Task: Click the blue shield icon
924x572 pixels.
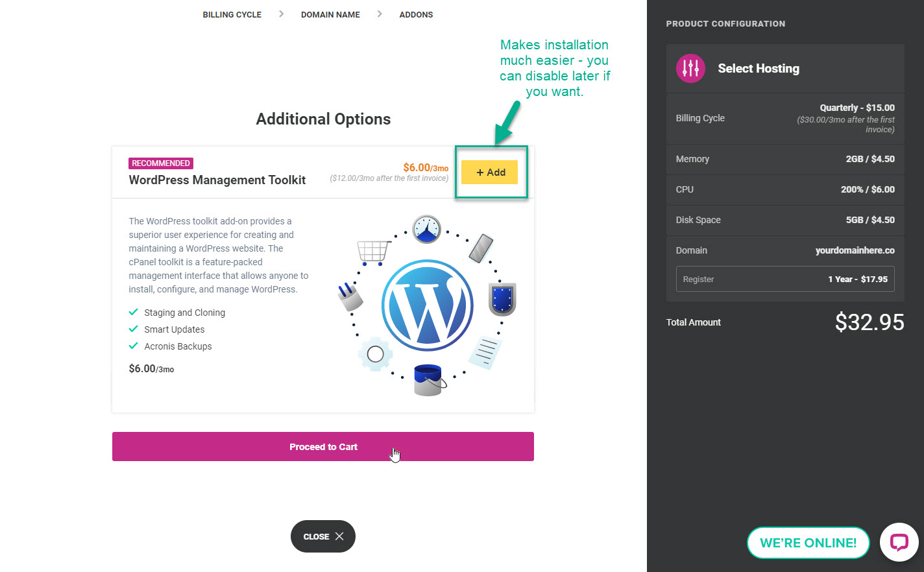Action: pyautogui.click(x=502, y=299)
